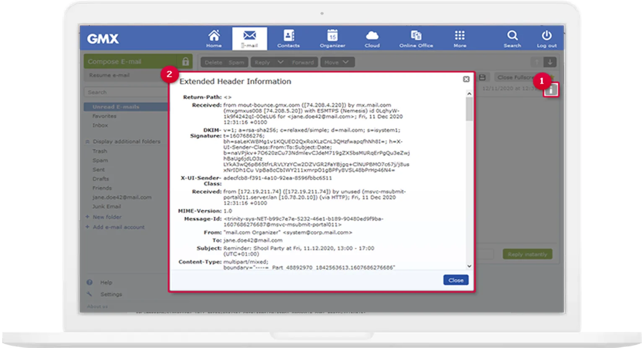Click Extended Header Information title
Viewport: 644px width, 348px height.
pyautogui.click(x=235, y=81)
